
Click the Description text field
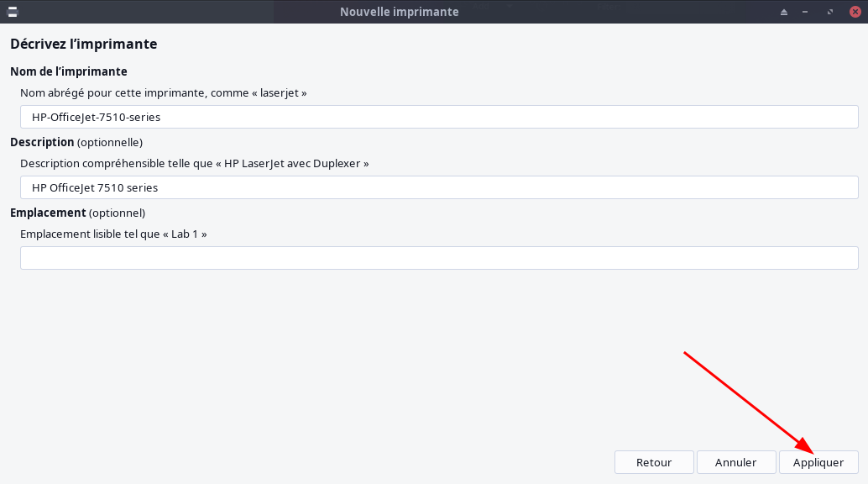(x=439, y=187)
